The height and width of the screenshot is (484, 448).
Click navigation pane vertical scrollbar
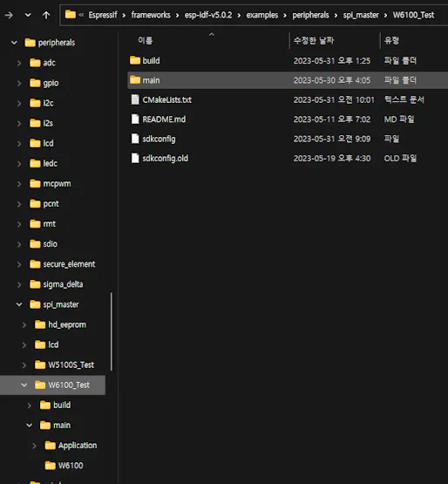pos(112,331)
